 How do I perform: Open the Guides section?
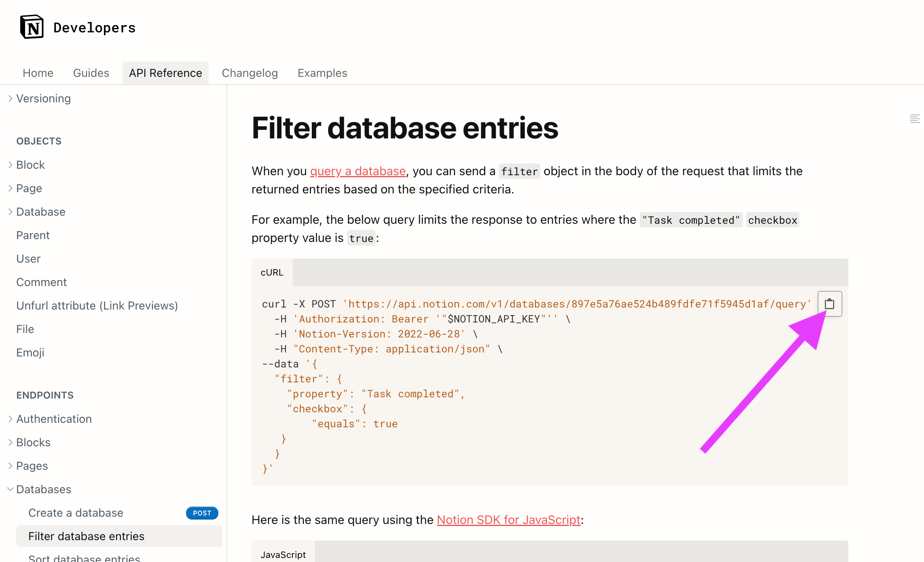pyautogui.click(x=91, y=73)
